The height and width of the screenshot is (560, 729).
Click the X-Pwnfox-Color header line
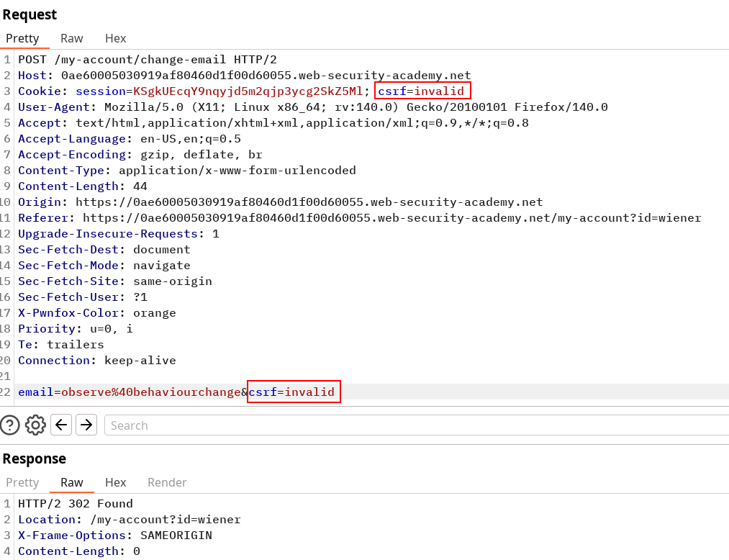pyautogui.click(x=96, y=313)
